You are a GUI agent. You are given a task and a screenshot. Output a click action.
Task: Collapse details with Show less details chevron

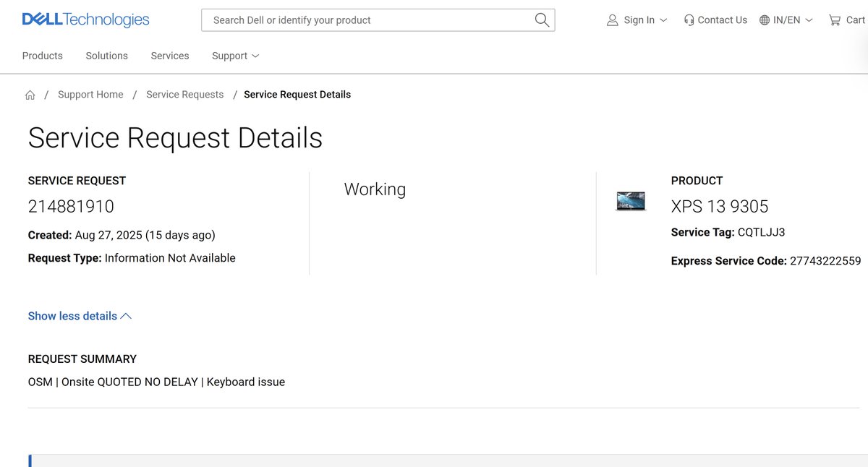[126, 316]
